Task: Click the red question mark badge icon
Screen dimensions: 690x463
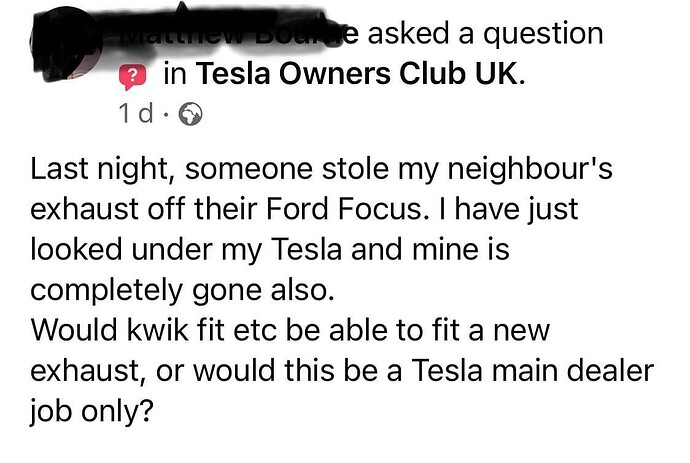Action: (133, 76)
